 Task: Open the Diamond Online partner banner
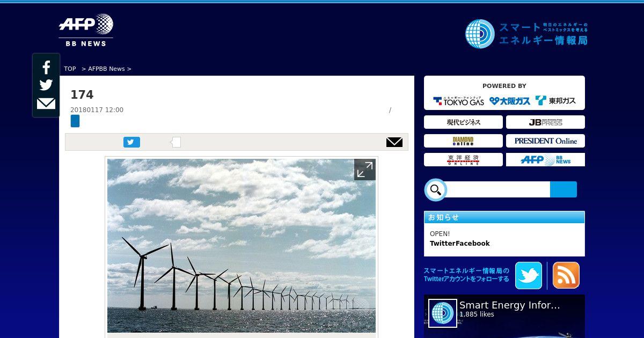click(464, 141)
